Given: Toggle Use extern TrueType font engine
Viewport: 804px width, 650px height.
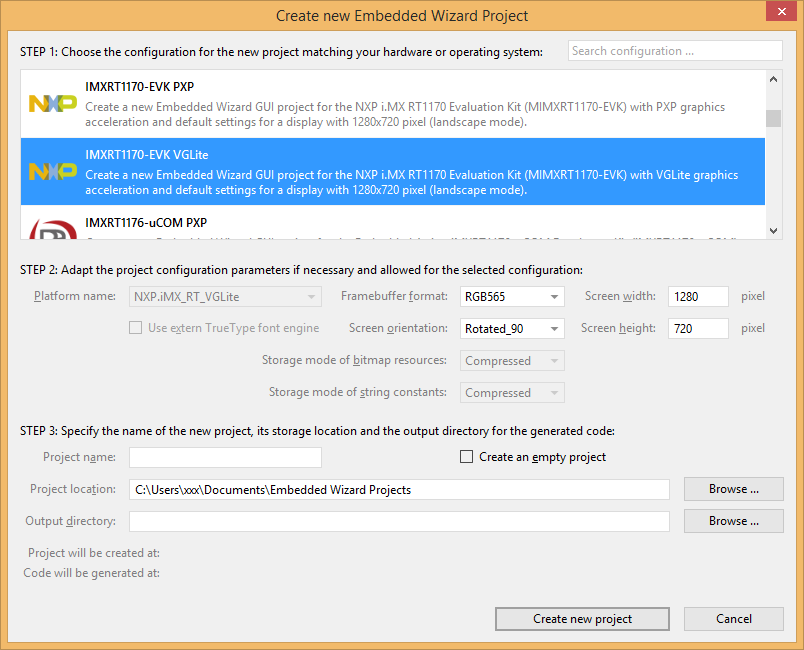Looking at the screenshot, I should click(x=135, y=328).
